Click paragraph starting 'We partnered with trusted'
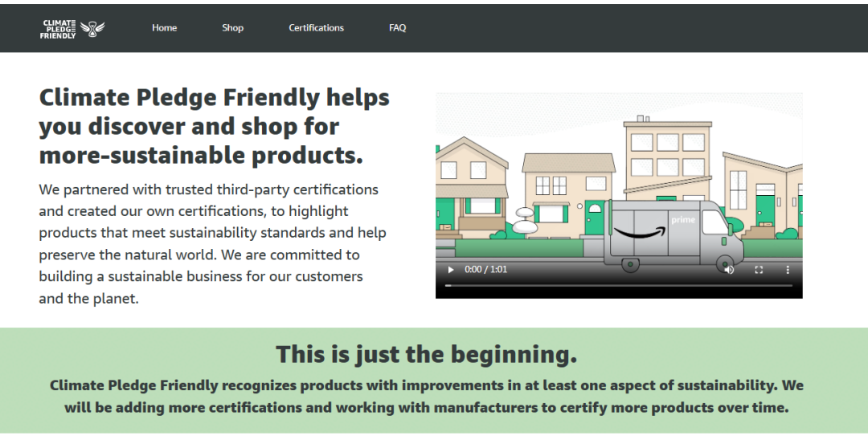The height and width of the screenshot is (440, 868). (212, 244)
